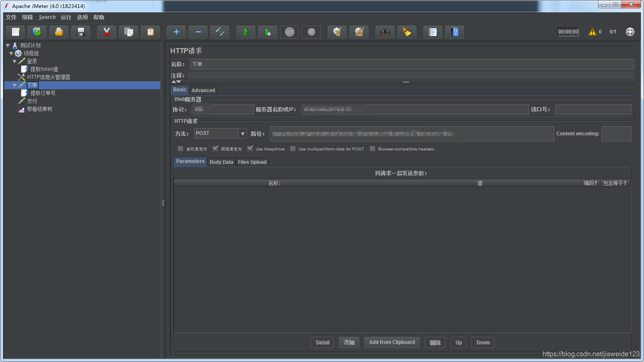Click the 删除 button

tap(435, 342)
